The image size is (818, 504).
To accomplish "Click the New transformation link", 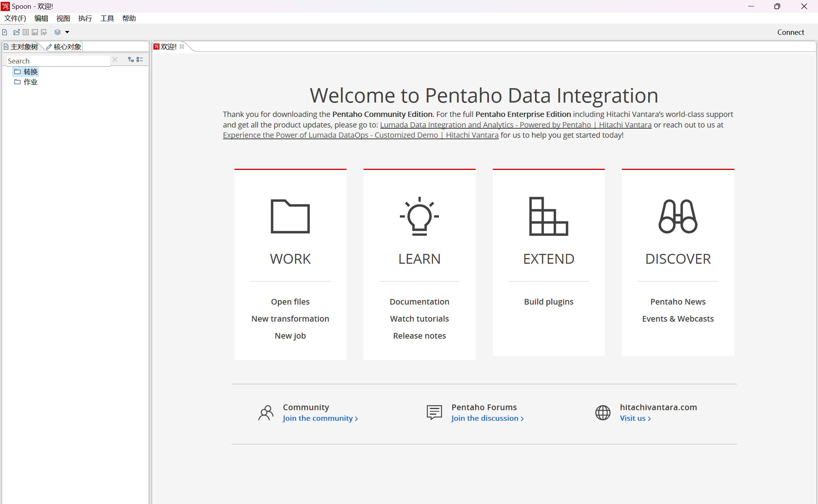I will [290, 319].
